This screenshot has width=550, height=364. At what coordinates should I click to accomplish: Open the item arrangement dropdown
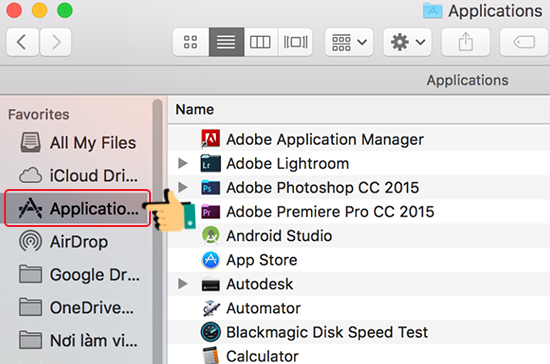349,42
